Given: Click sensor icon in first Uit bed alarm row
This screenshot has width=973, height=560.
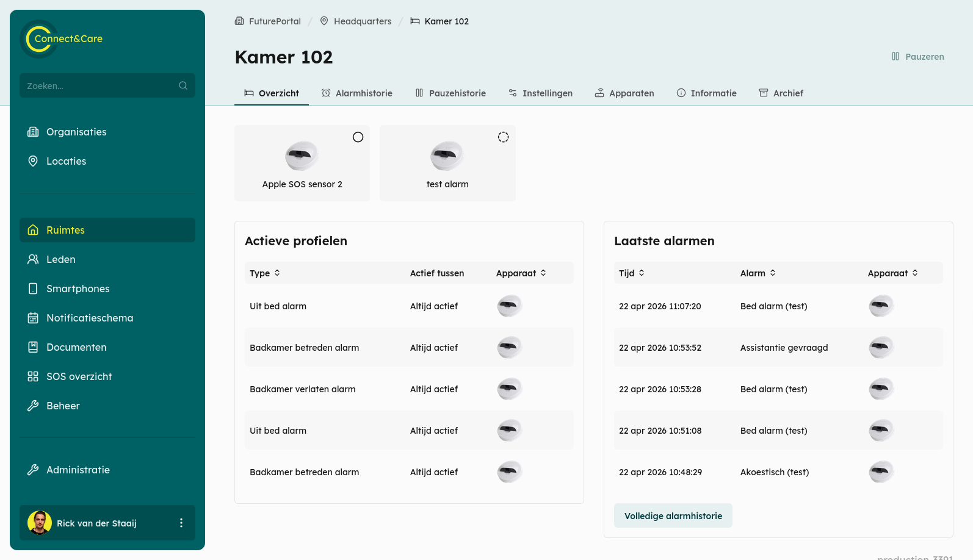Looking at the screenshot, I should 509,306.
